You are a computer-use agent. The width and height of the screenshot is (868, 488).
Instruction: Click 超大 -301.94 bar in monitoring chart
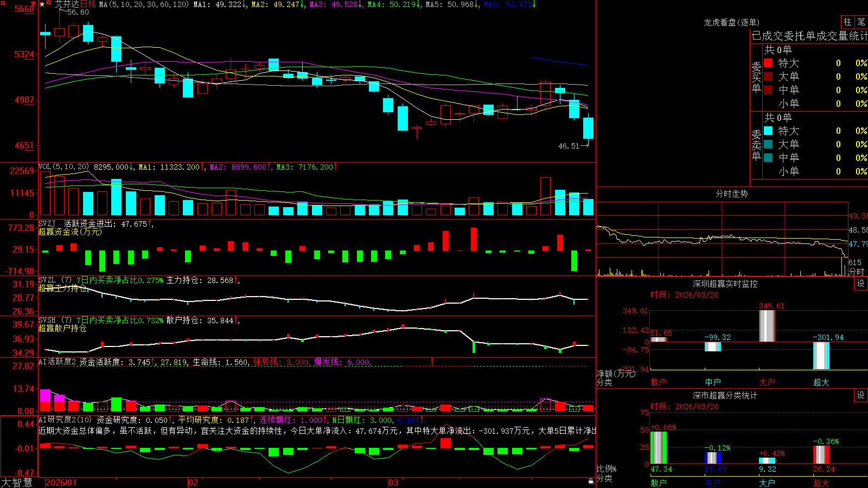[821, 356]
